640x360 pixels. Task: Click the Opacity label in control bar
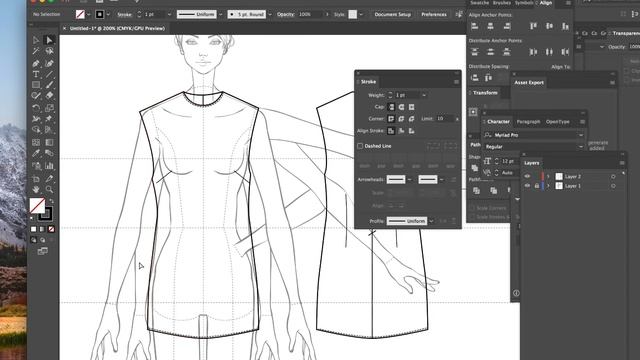click(286, 14)
